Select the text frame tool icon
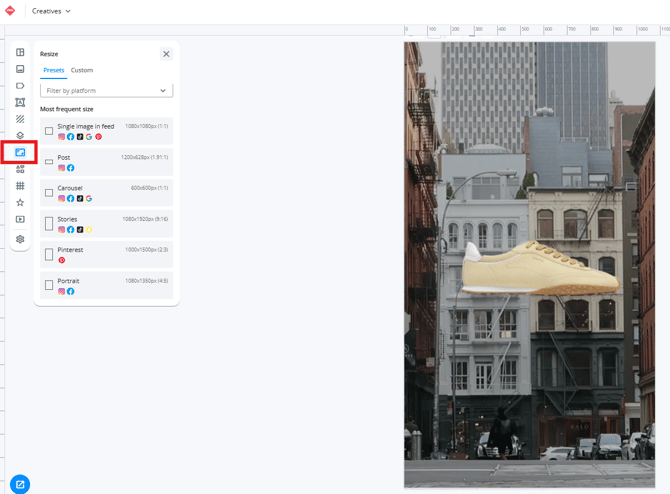670x494 pixels. (x=20, y=103)
